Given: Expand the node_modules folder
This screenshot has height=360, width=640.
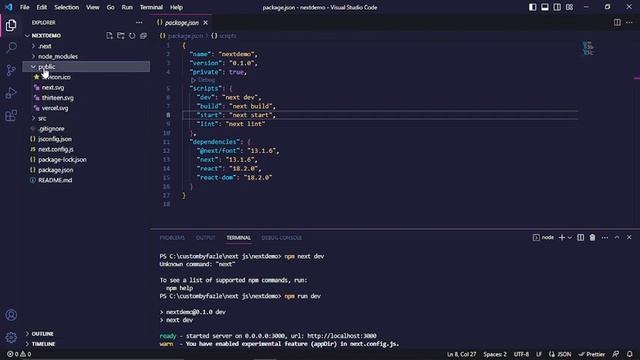Looking at the screenshot, I should coord(86,56).
